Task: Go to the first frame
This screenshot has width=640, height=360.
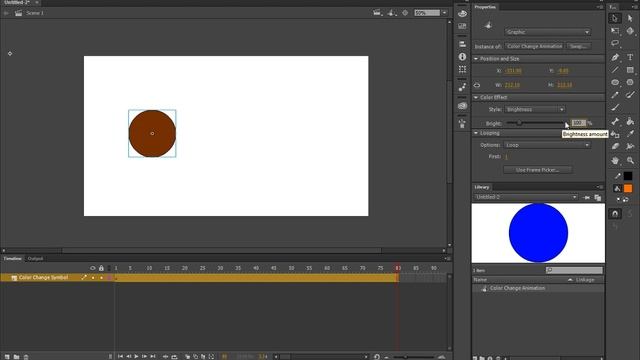Action: point(120,357)
